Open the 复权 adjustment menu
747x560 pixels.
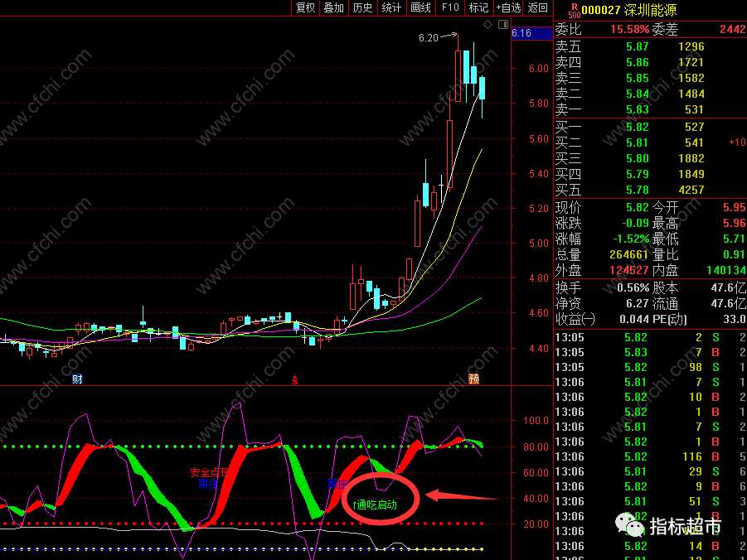[x=305, y=7]
